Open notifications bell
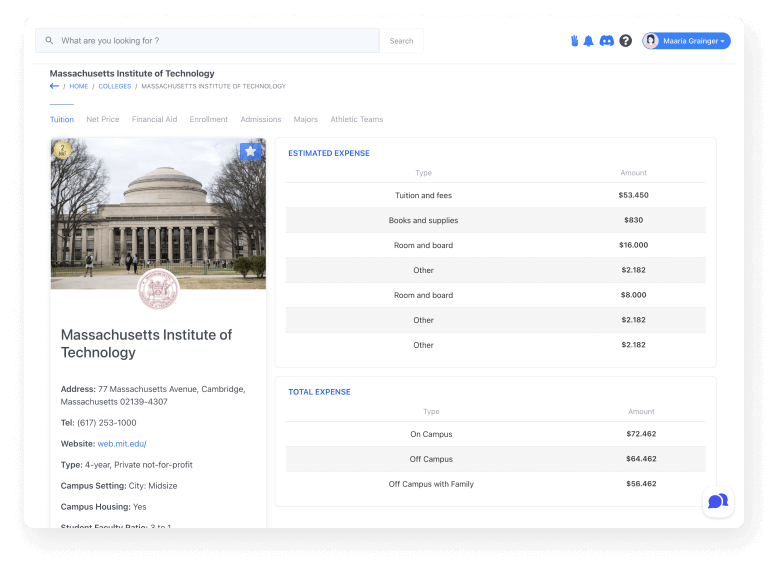The image size is (780, 570). click(589, 41)
